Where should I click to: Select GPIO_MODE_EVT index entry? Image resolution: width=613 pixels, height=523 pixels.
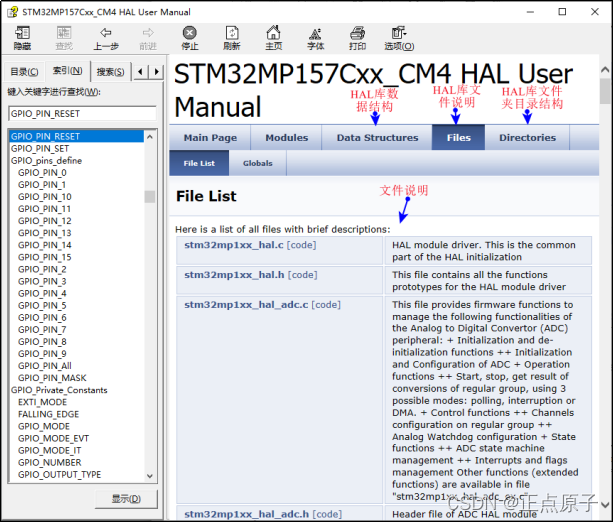tap(53, 439)
